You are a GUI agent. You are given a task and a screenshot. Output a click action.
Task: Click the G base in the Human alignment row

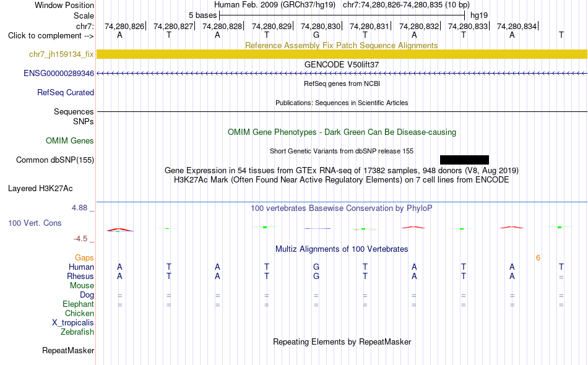[x=316, y=267]
